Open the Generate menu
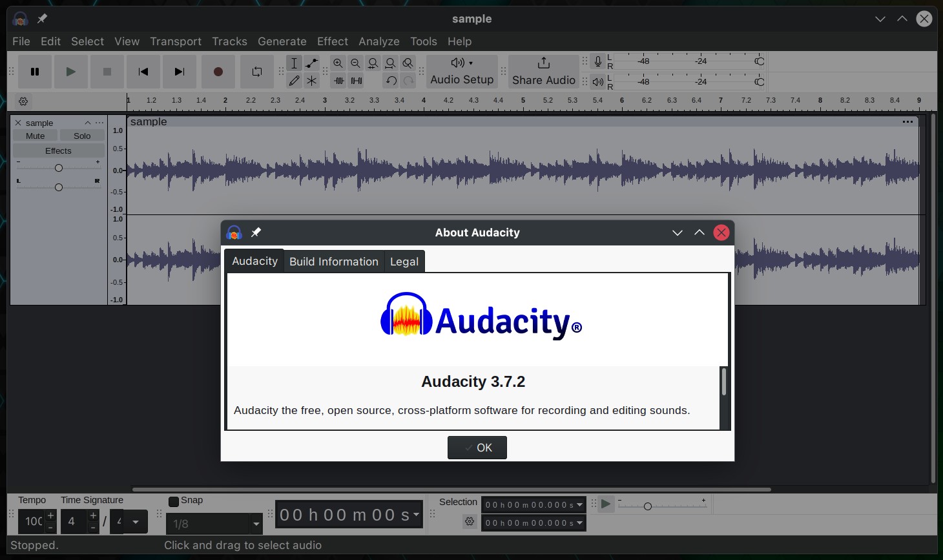The height and width of the screenshot is (560, 943). [282, 41]
